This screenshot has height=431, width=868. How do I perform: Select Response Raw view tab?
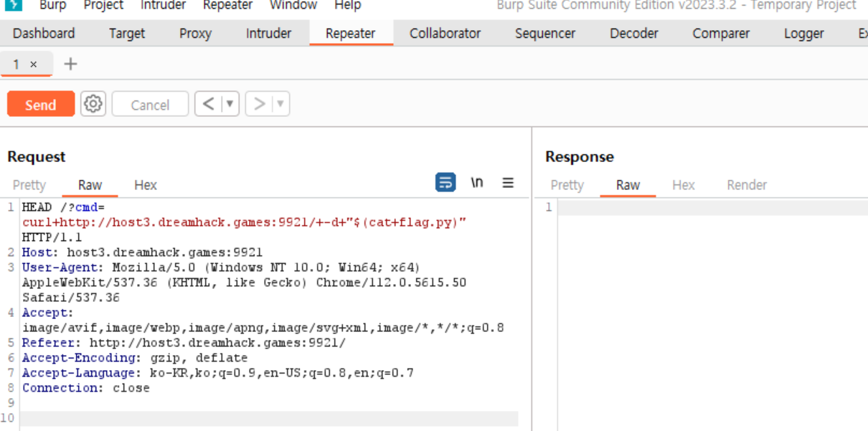click(x=628, y=185)
